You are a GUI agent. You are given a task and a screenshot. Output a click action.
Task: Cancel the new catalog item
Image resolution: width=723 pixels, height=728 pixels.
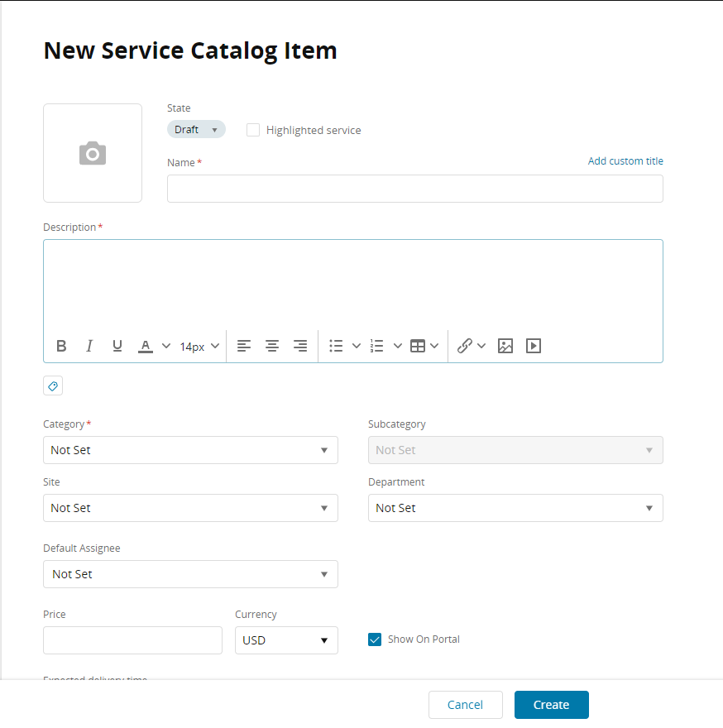point(465,705)
